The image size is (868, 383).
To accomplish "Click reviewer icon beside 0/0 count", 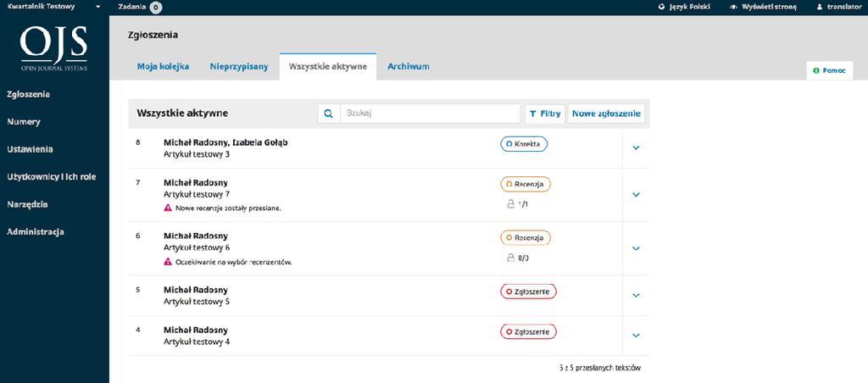I will click(x=511, y=258).
